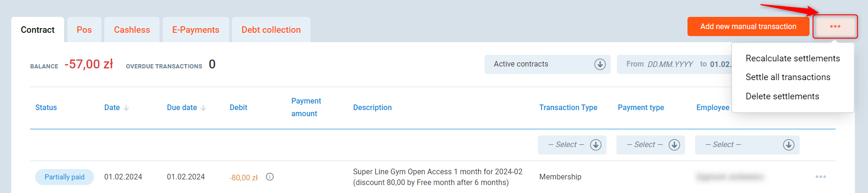This screenshot has height=193, width=868.
Task: Go to Debt collection tab
Action: coord(271,30)
